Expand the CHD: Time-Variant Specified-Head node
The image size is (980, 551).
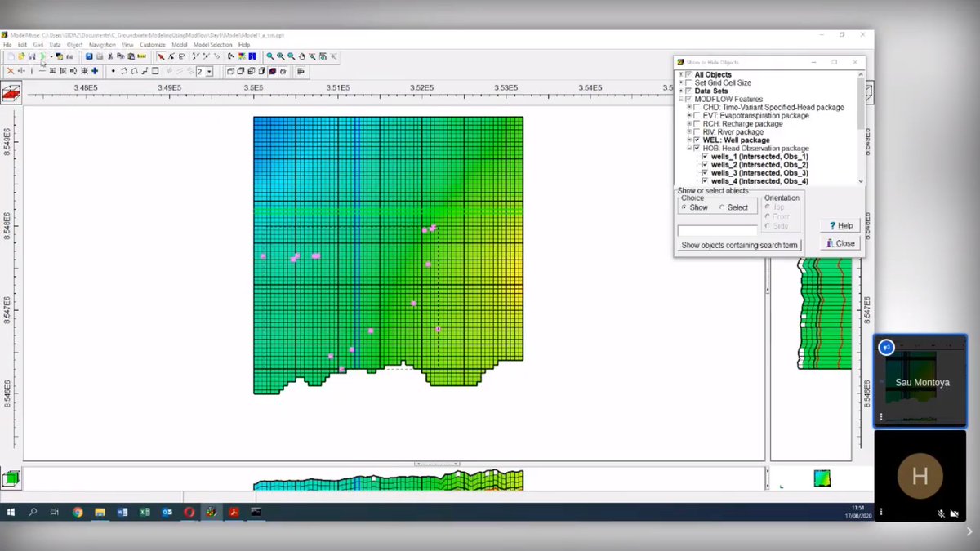[x=689, y=108]
